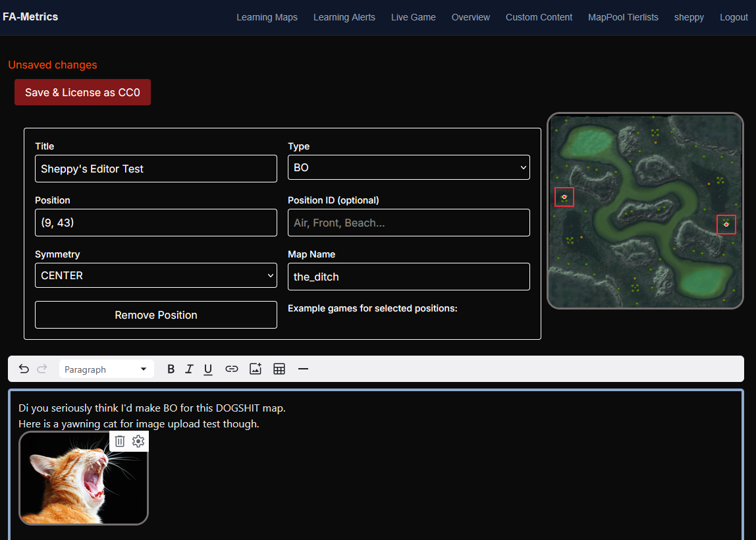Click the insert link icon

(231, 369)
